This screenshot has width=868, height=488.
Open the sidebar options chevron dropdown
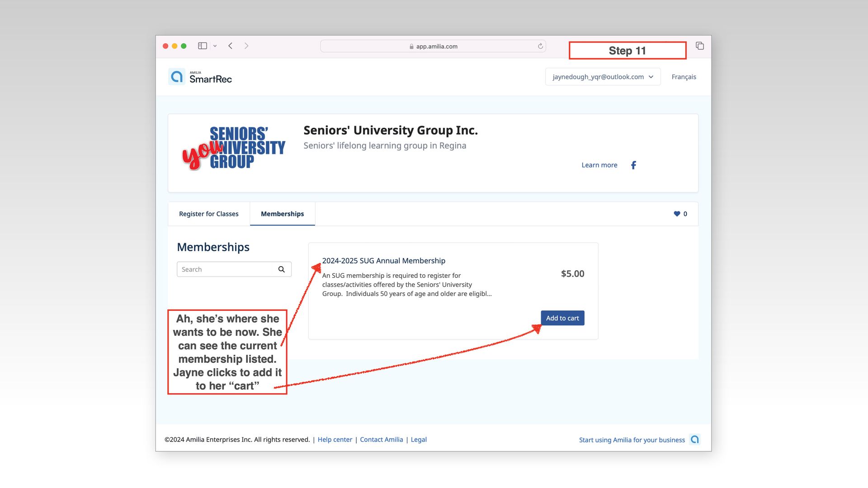click(x=215, y=46)
